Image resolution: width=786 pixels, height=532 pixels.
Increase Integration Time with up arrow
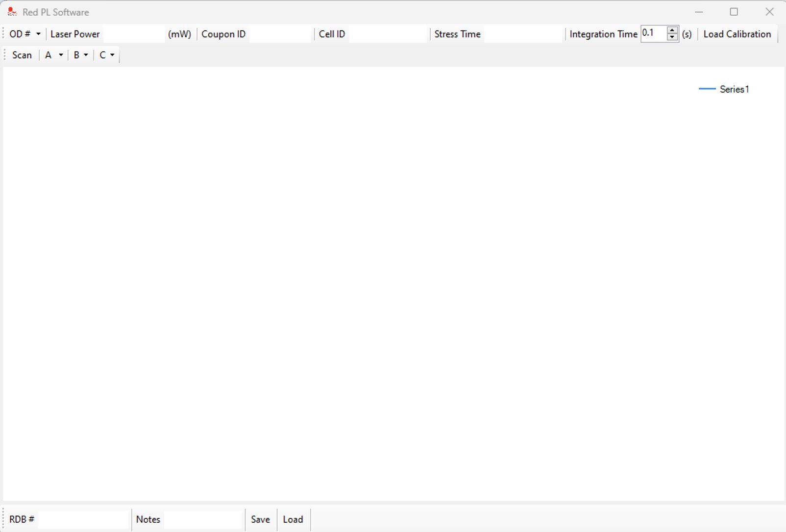(x=672, y=30)
